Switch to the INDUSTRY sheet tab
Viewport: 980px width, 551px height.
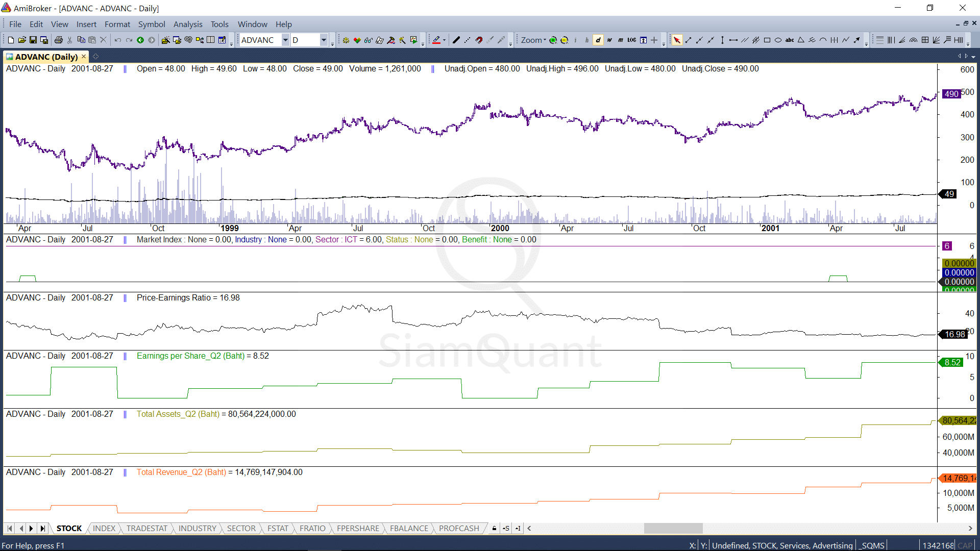(x=197, y=528)
